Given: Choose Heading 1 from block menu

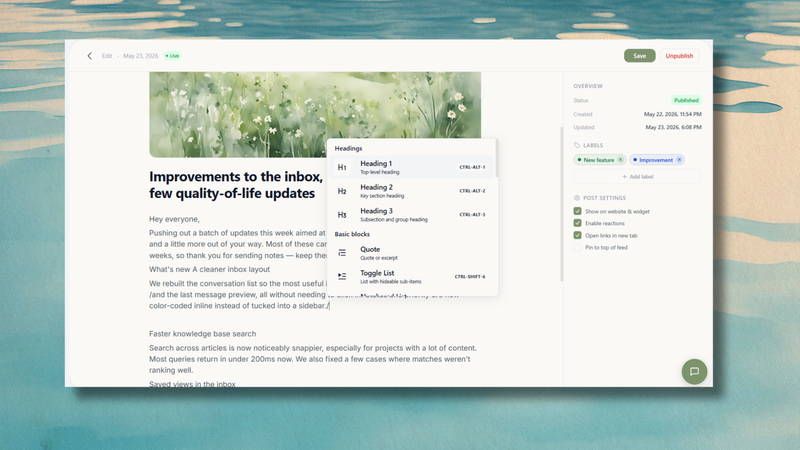Looking at the screenshot, I should pyautogui.click(x=412, y=167).
